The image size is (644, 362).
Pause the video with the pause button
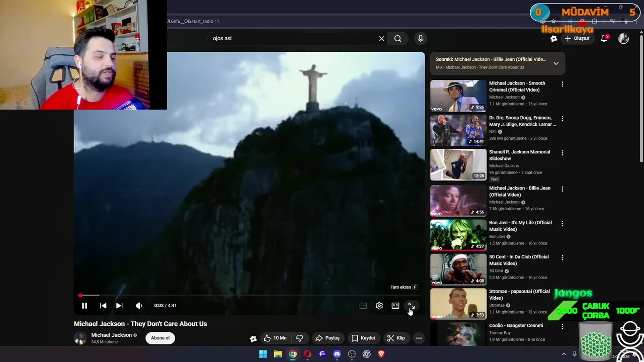tap(85, 306)
